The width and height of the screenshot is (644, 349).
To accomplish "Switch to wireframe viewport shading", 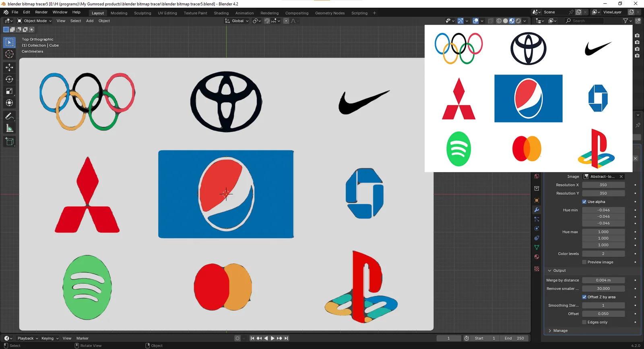I will pyautogui.click(x=499, y=21).
